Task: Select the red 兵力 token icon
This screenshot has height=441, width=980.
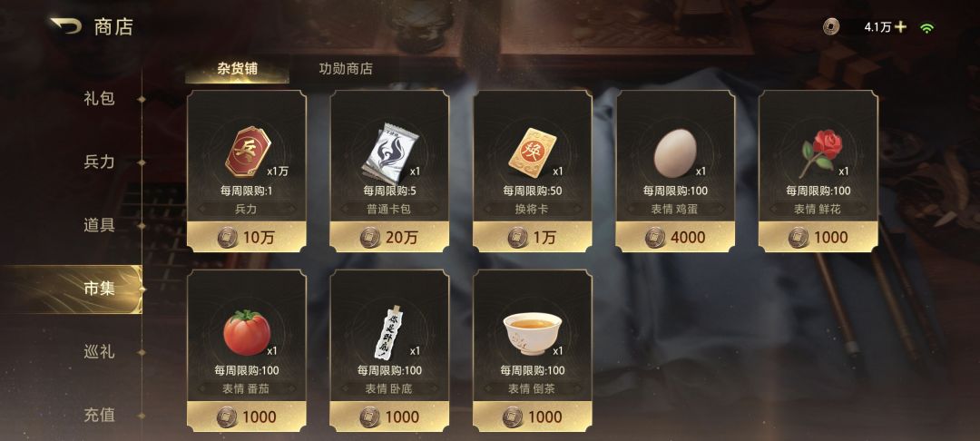Action: pos(248,152)
